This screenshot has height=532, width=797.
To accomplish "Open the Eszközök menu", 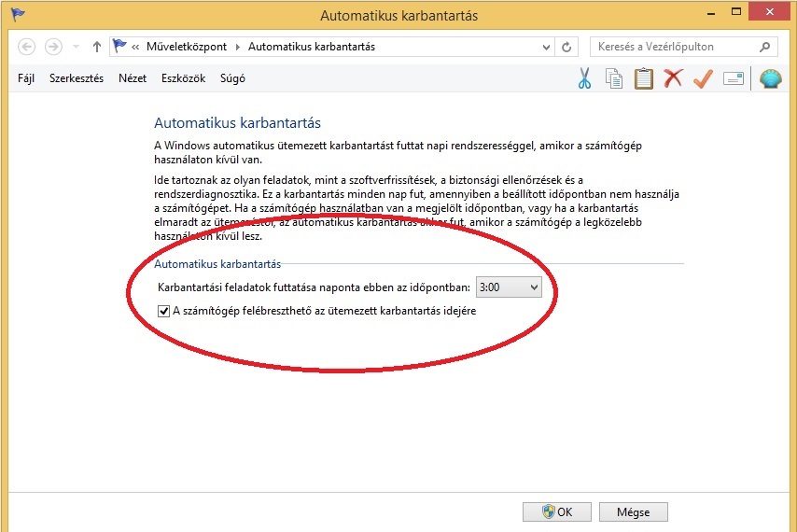I will 184,78.
